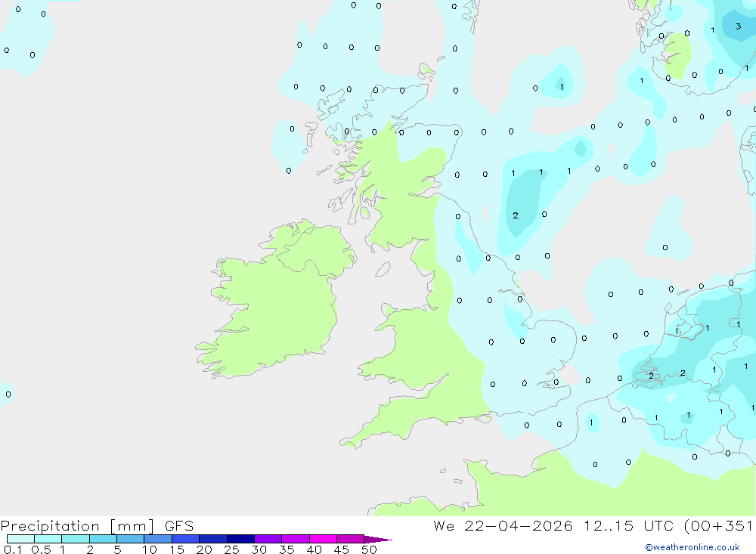Click the legend tick label '25'
Screen dimensions: 756x554
[x=232, y=549]
